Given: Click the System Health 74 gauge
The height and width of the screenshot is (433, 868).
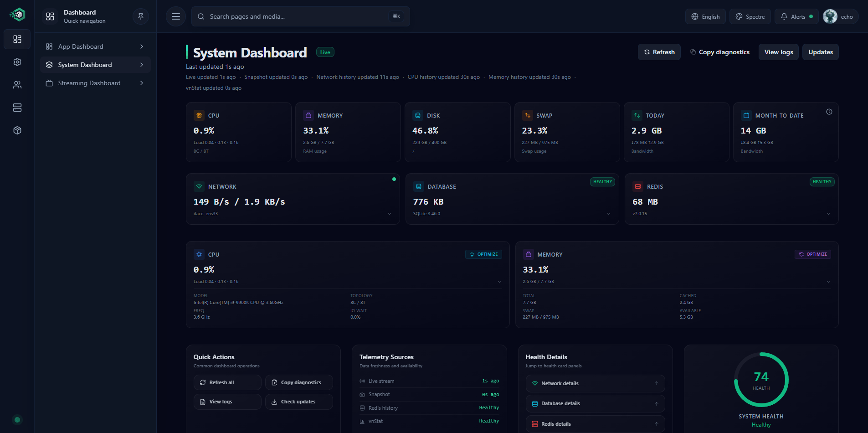Looking at the screenshot, I should pos(761,380).
